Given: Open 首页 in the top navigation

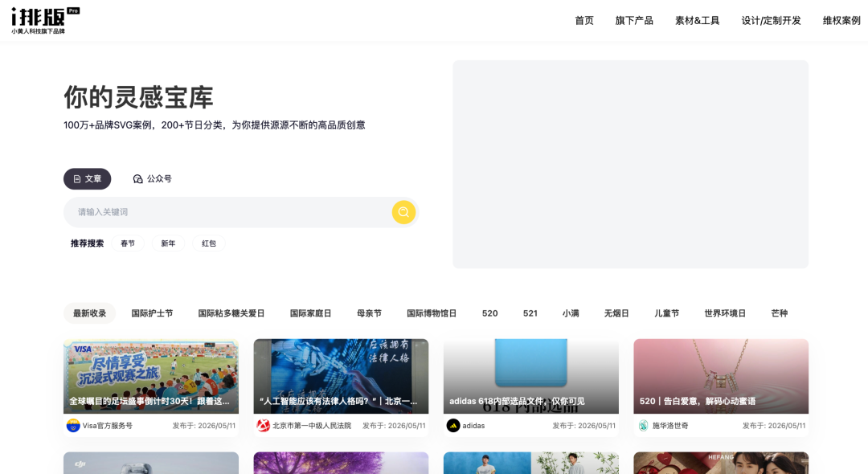Looking at the screenshot, I should point(584,20).
